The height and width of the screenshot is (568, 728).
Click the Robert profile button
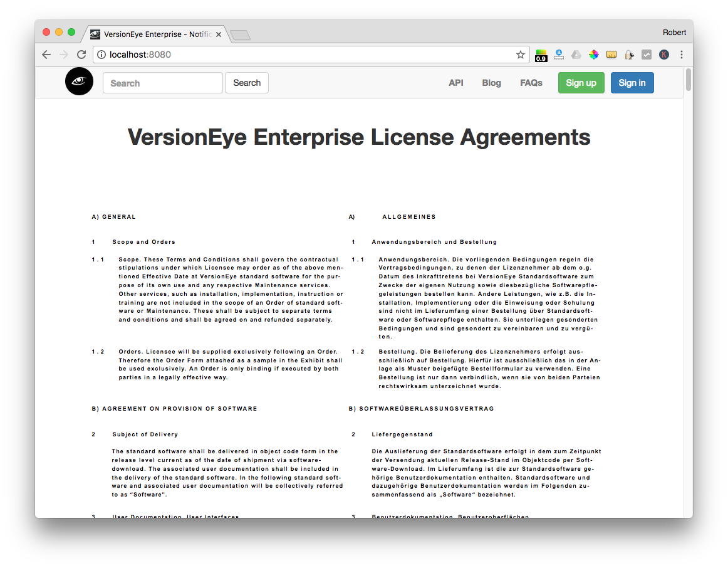(674, 33)
